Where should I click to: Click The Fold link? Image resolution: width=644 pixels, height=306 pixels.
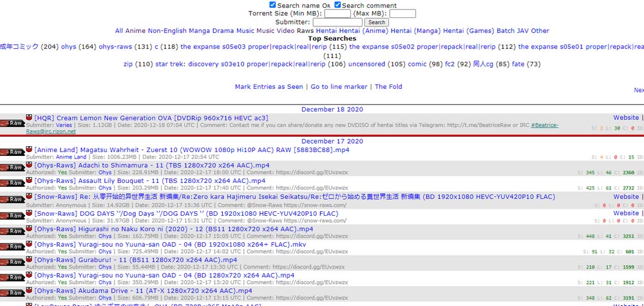point(388,87)
